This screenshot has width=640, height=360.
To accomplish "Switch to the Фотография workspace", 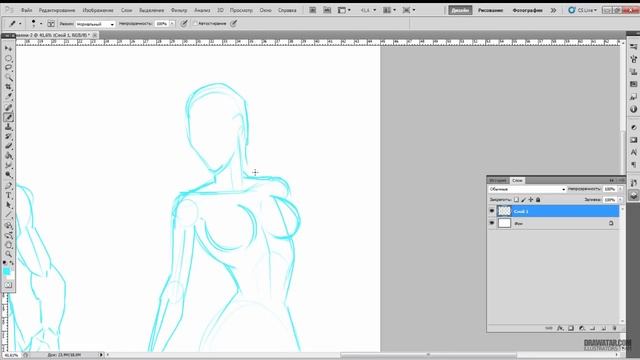I will [x=527, y=10].
